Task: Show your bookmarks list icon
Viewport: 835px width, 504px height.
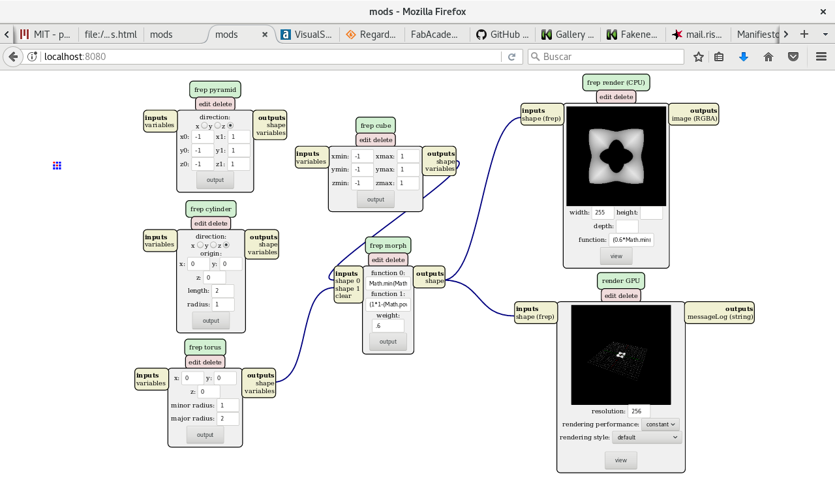Action: (719, 57)
